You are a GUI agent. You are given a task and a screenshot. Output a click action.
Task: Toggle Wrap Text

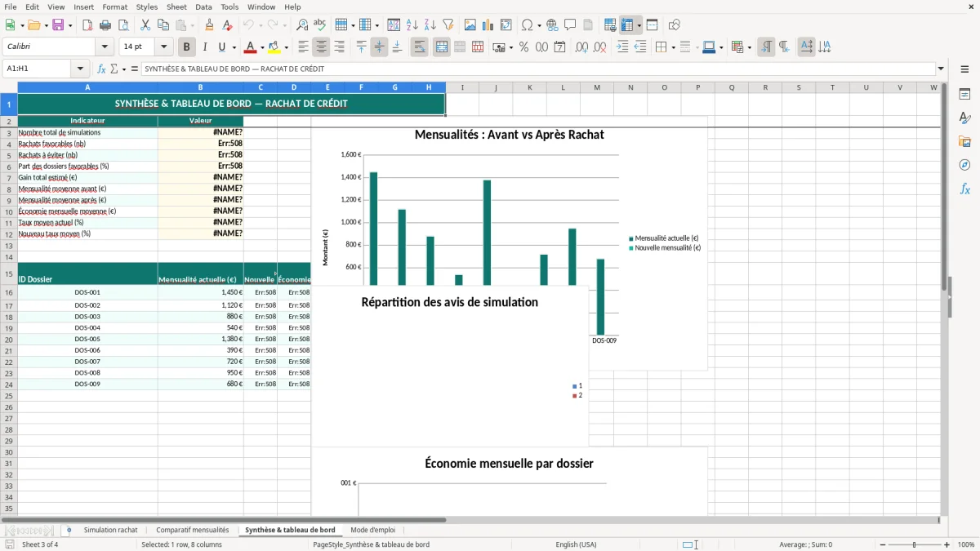coord(420,47)
